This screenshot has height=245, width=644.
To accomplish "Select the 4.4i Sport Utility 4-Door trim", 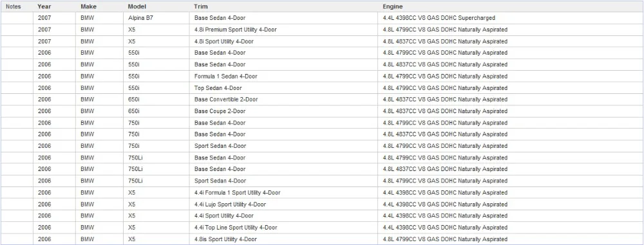I will click(x=224, y=216).
